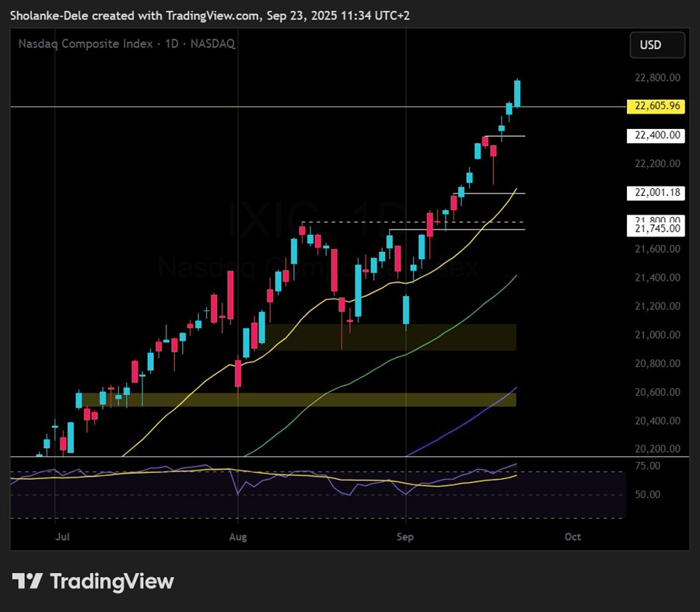Click the USD currency button
The height and width of the screenshot is (612, 700).
[657, 45]
